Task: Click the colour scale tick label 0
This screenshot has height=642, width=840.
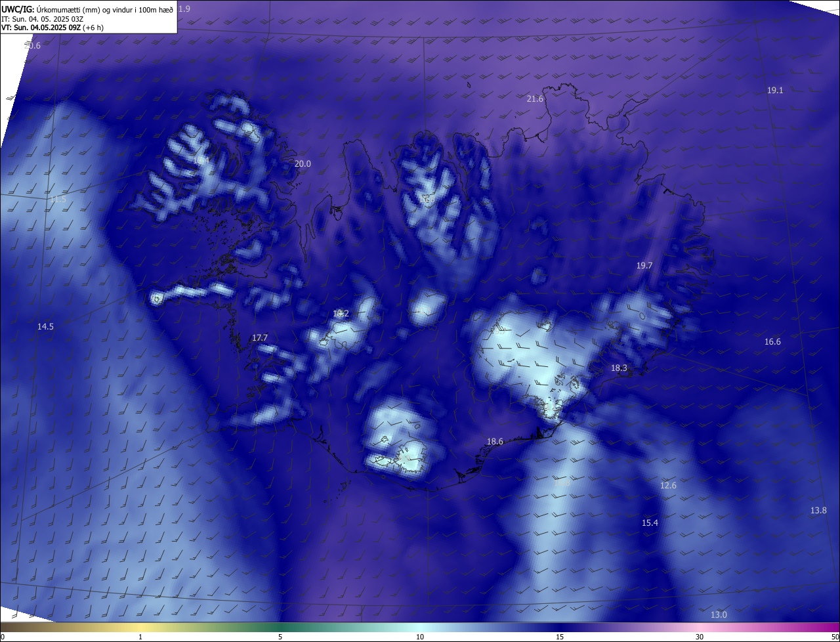Action: [x=3, y=637]
